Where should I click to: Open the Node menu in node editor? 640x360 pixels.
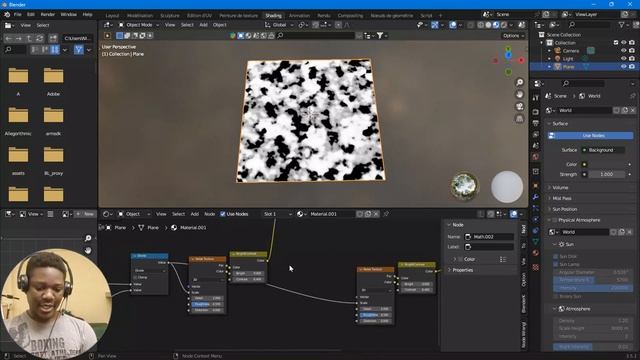coord(209,214)
